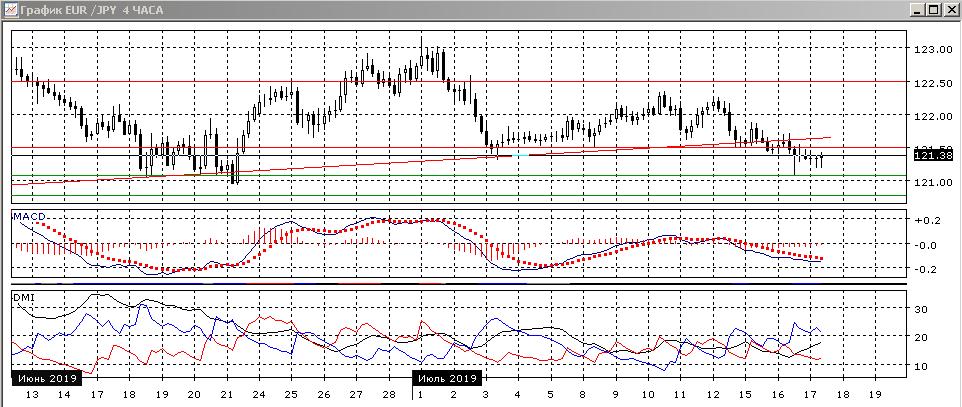Select the DMI indicator label

[x=22, y=297]
